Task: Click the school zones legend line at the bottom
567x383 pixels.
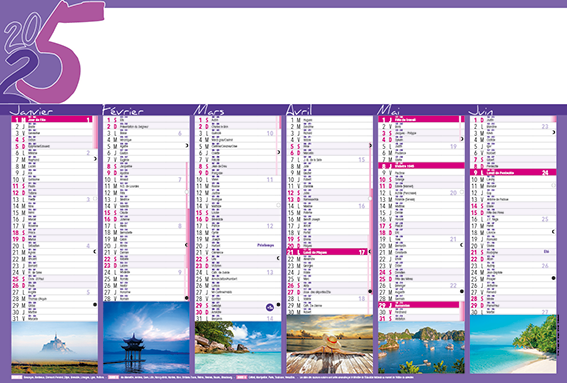Action: pos(213,377)
